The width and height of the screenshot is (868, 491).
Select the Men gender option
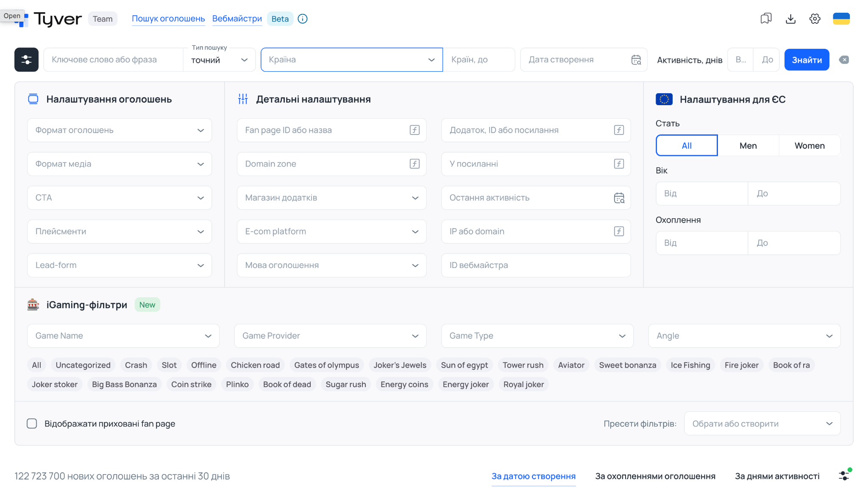tap(748, 145)
